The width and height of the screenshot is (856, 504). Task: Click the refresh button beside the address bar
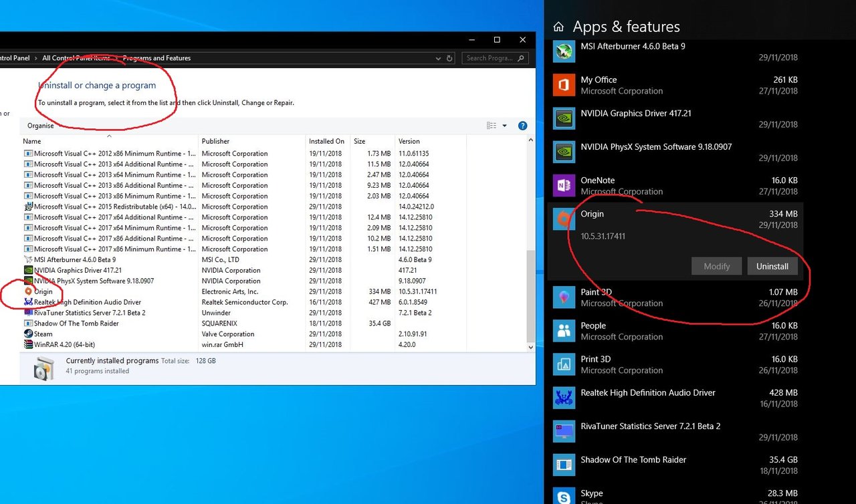(450, 58)
